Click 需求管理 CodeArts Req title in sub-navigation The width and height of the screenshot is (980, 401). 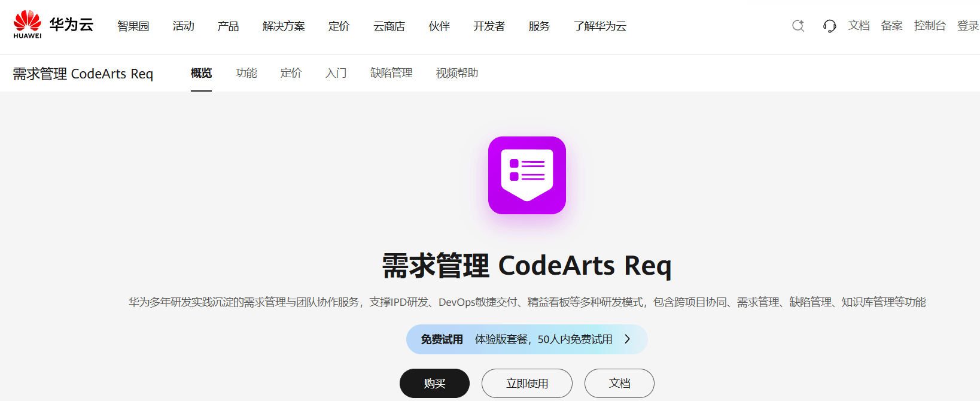83,74
